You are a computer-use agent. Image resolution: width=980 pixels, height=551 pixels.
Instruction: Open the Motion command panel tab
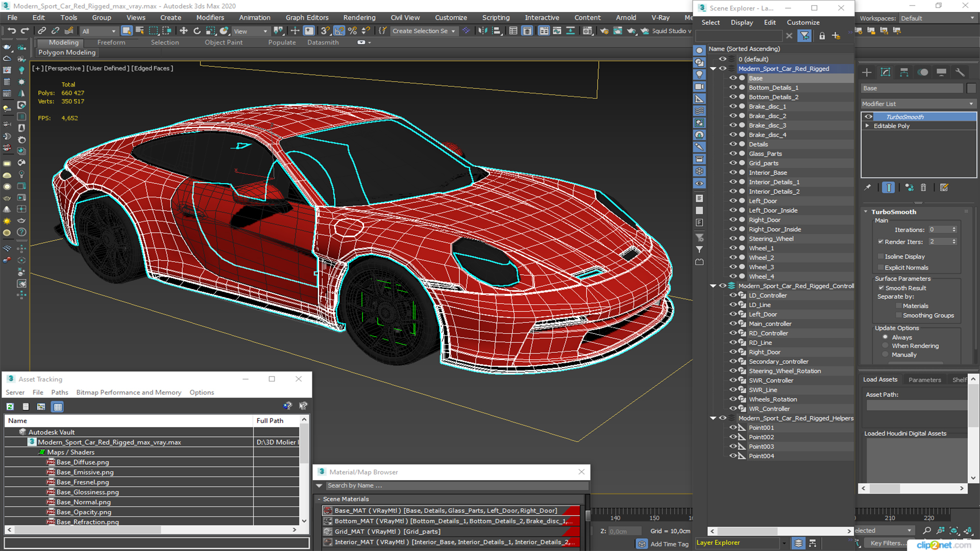[923, 72]
